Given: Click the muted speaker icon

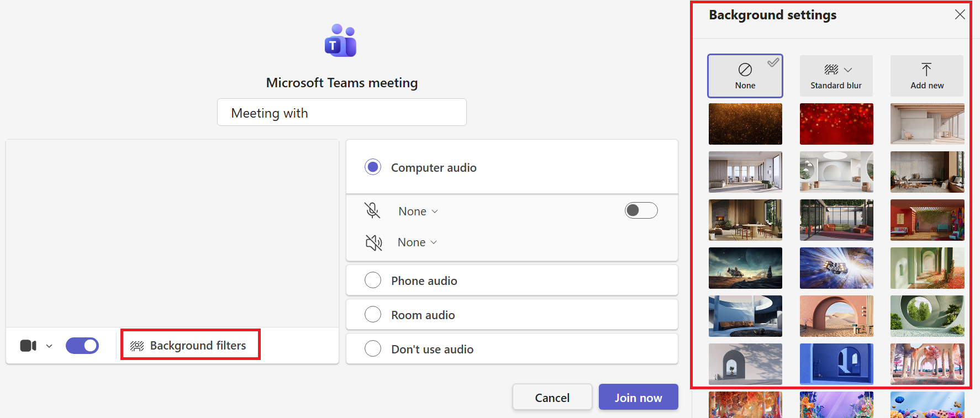Looking at the screenshot, I should 373,242.
